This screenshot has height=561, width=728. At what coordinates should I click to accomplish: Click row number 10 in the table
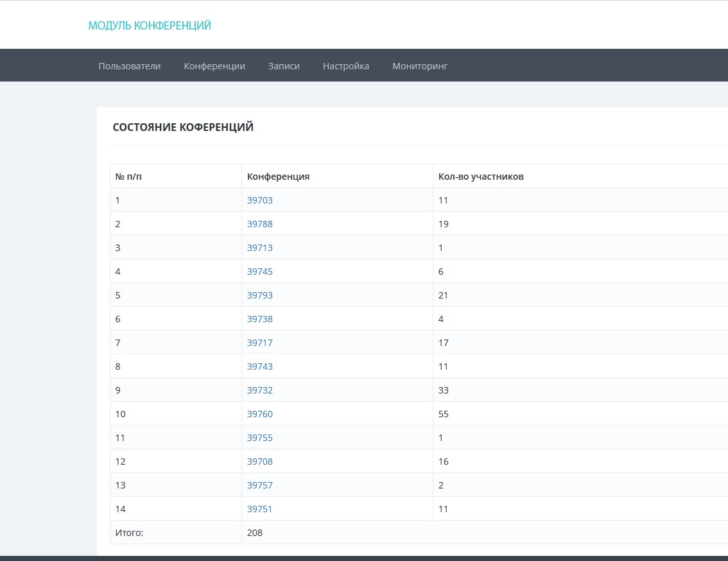[120, 414]
